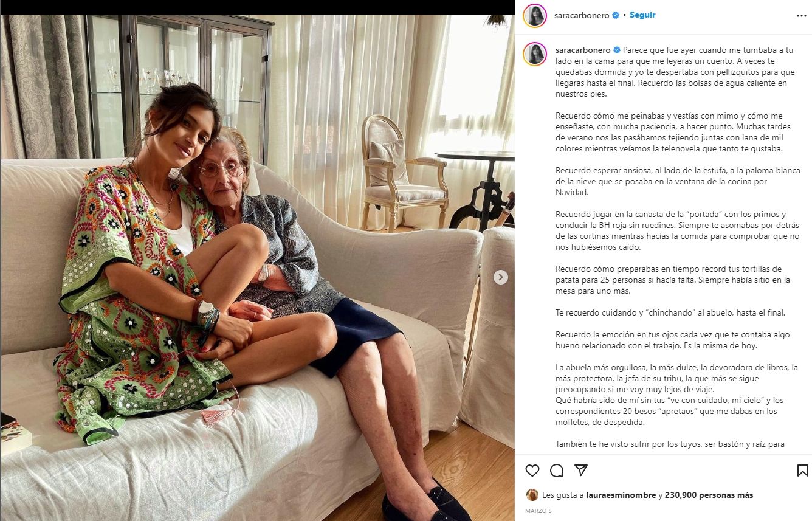Click the header profile avatar picture

click(535, 15)
